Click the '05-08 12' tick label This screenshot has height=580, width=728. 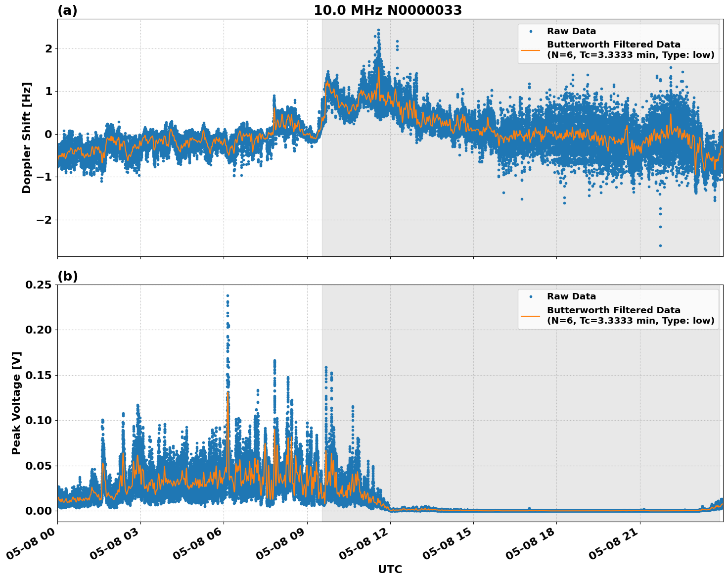point(363,543)
